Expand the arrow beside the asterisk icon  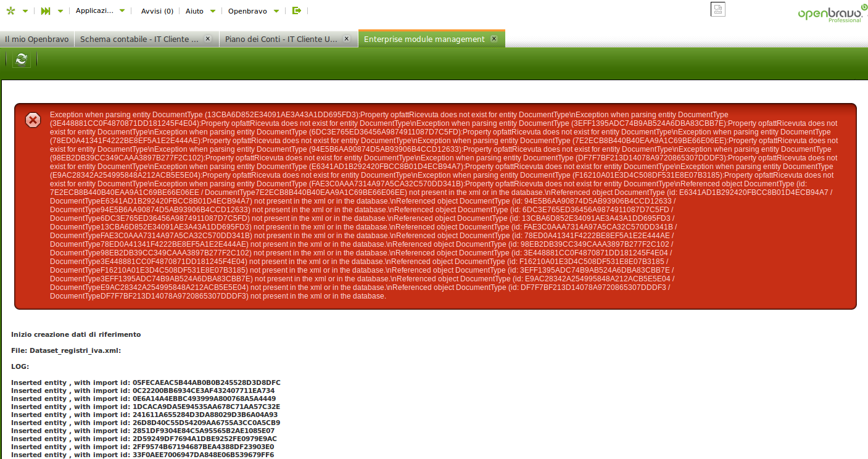click(x=25, y=11)
